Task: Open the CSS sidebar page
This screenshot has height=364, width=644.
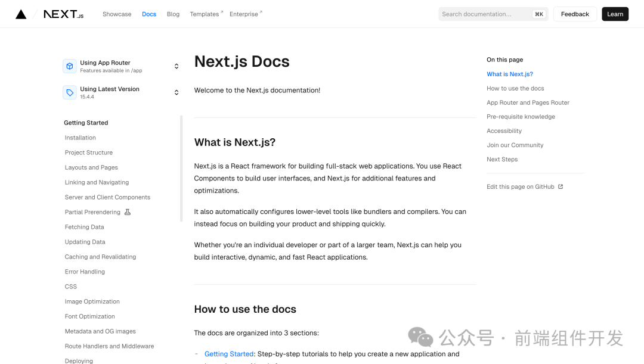Action: point(70,287)
